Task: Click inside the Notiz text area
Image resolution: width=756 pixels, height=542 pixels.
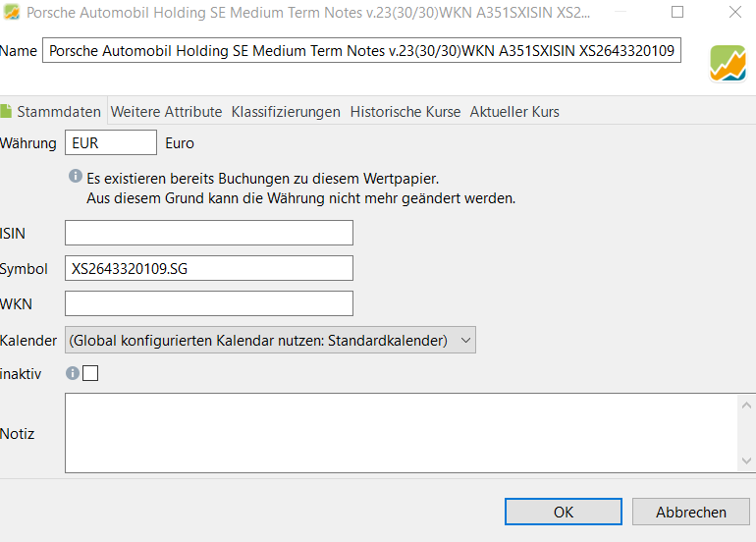Action: click(402, 433)
